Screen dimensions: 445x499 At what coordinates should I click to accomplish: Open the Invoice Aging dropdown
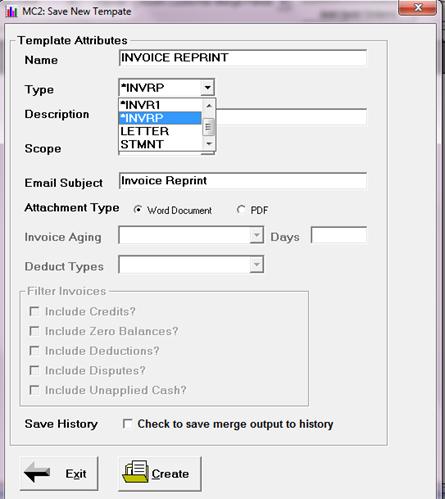pos(256,235)
